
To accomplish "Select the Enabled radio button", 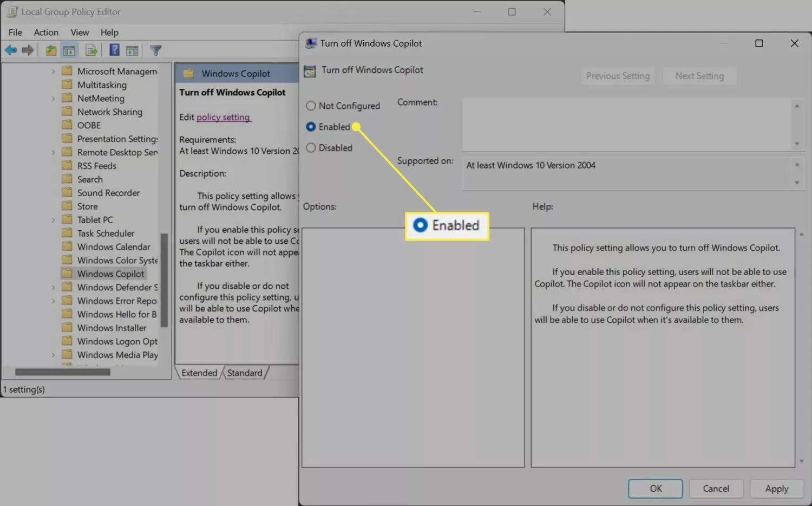I will [x=311, y=127].
